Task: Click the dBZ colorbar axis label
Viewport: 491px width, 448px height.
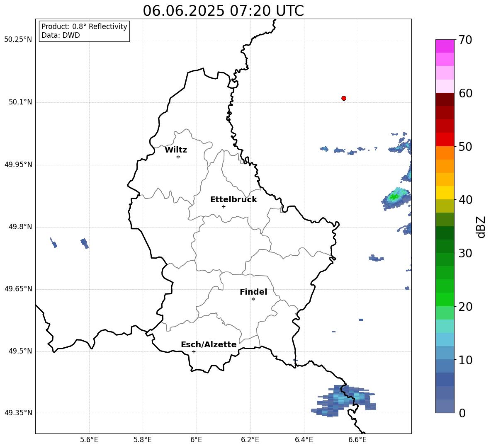Action: (481, 227)
